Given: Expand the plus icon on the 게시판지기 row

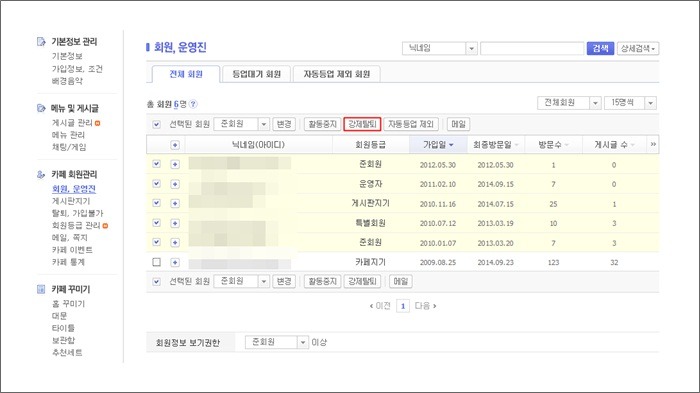Looking at the screenshot, I should tap(175, 203).
